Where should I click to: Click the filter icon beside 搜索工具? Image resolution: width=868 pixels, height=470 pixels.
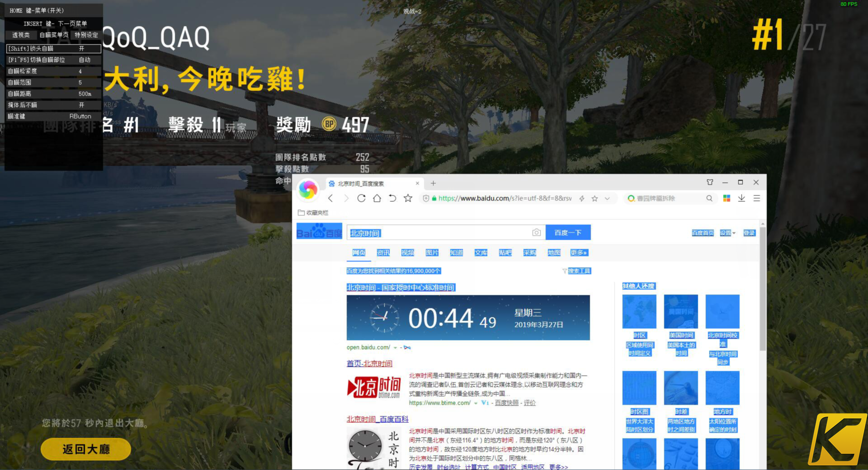[564, 271]
